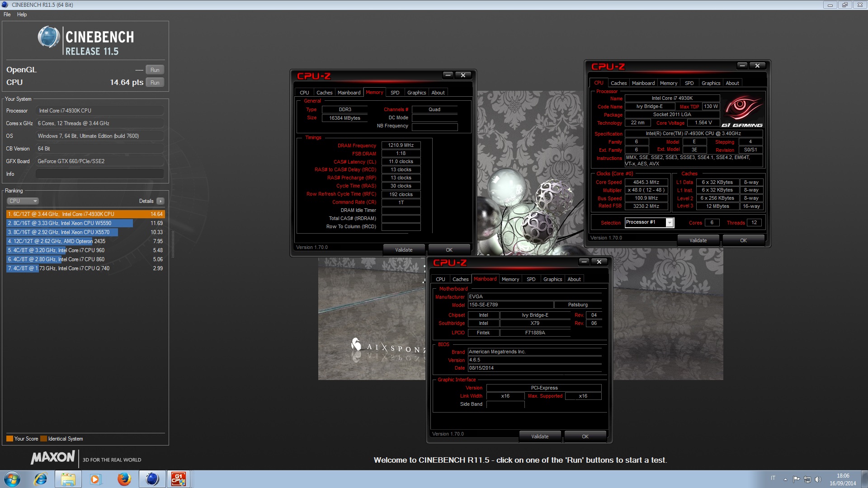Open the CPU ranking dropdown

tap(23, 201)
